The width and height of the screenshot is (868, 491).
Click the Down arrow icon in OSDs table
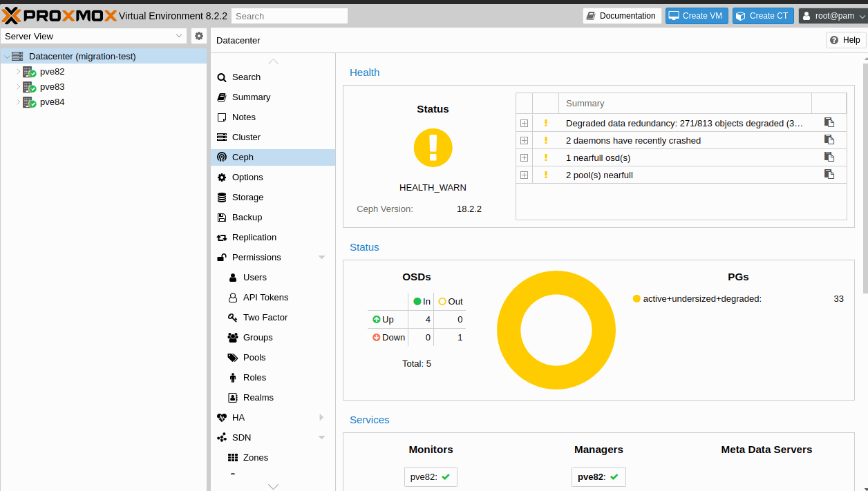pyautogui.click(x=376, y=338)
